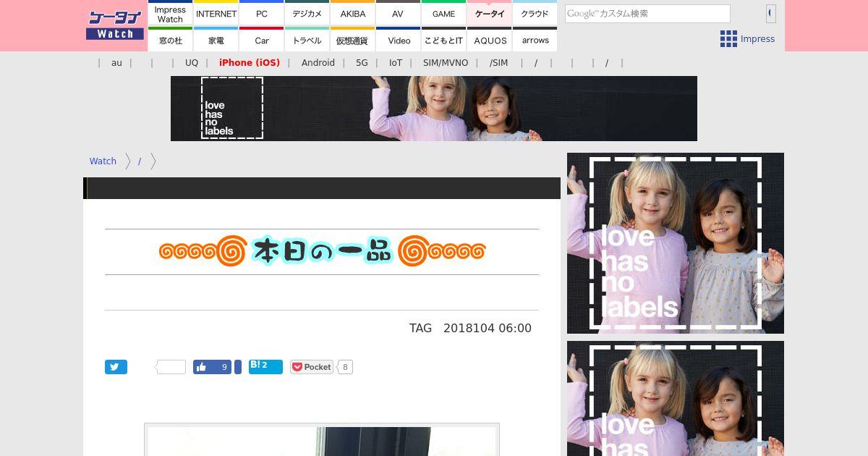The image size is (868, 456).
Task: Open the arrows tab
Action: click(535, 40)
